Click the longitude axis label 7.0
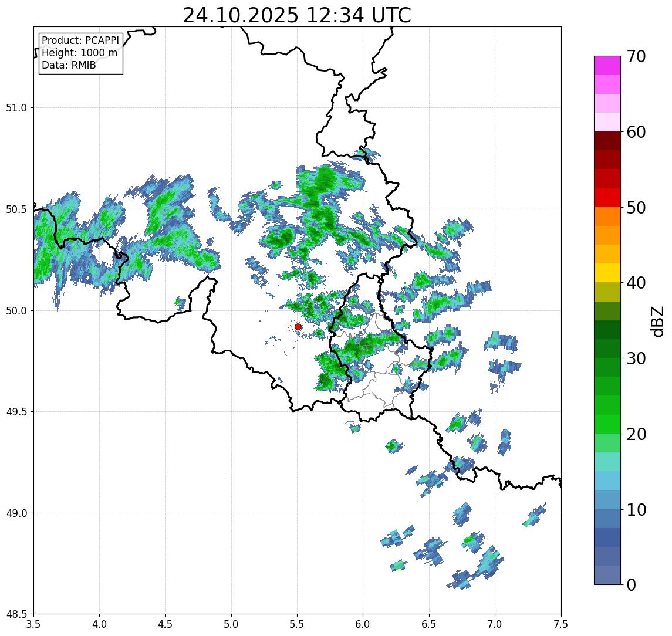The height and width of the screenshot is (636, 672). click(x=495, y=624)
